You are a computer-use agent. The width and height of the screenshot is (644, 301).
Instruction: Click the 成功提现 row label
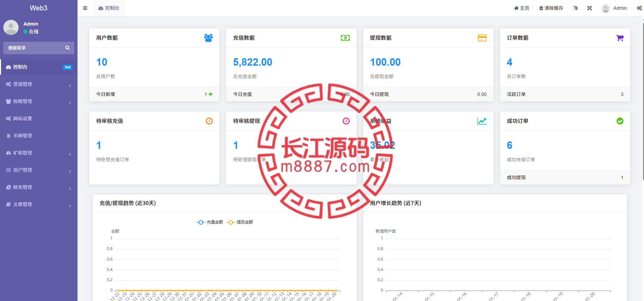(x=516, y=177)
